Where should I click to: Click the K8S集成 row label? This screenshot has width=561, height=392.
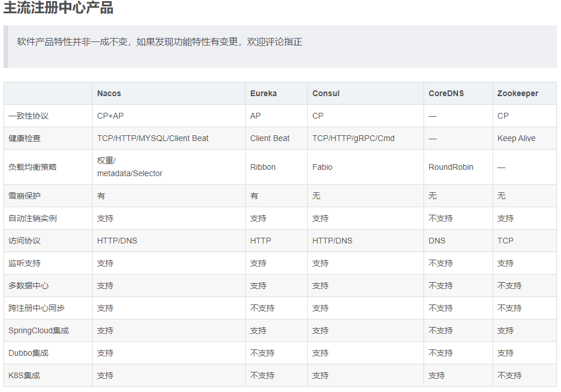(x=24, y=375)
